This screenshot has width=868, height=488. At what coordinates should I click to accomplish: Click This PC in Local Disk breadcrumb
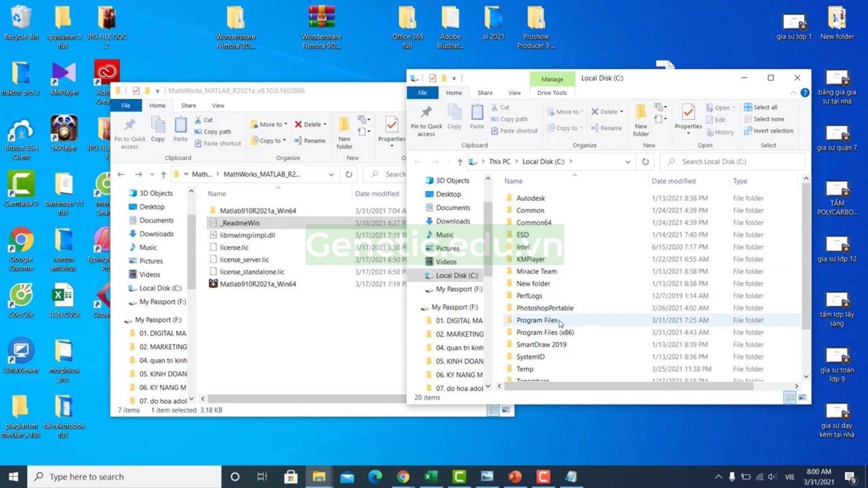[x=499, y=162]
